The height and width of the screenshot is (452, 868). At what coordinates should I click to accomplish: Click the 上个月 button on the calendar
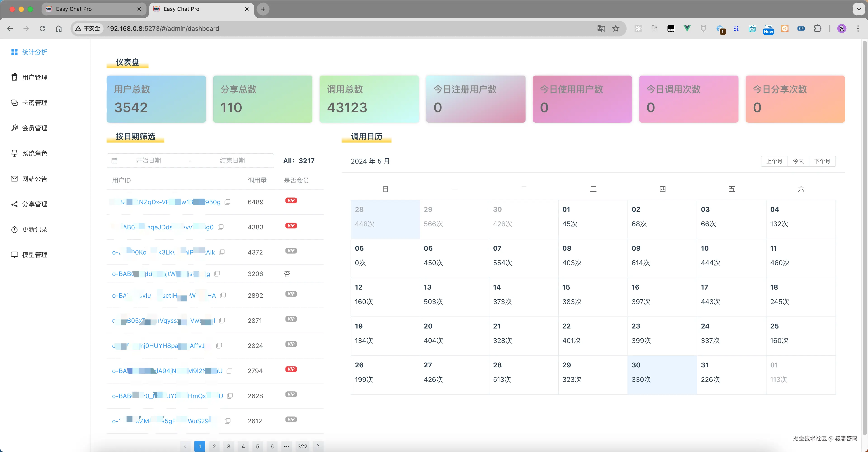[775, 161]
